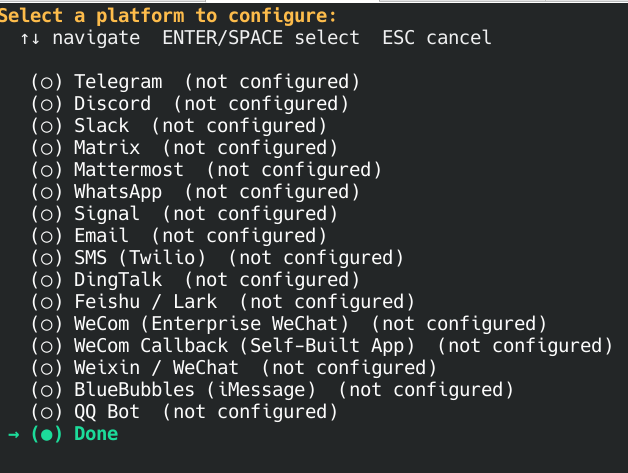
Task: Select the WhatsApp radio button
Action: click(47, 192)
